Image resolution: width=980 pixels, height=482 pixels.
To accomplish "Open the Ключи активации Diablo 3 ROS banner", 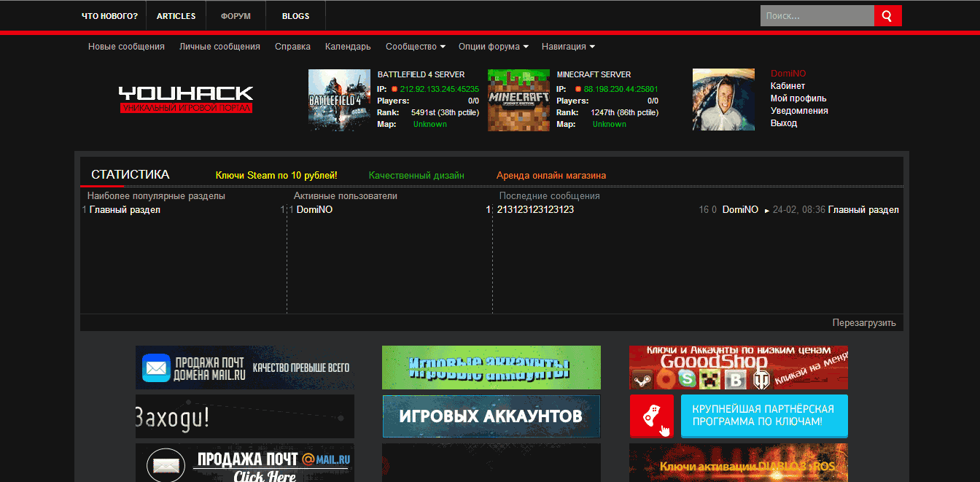I will click(x=739, y=463).
